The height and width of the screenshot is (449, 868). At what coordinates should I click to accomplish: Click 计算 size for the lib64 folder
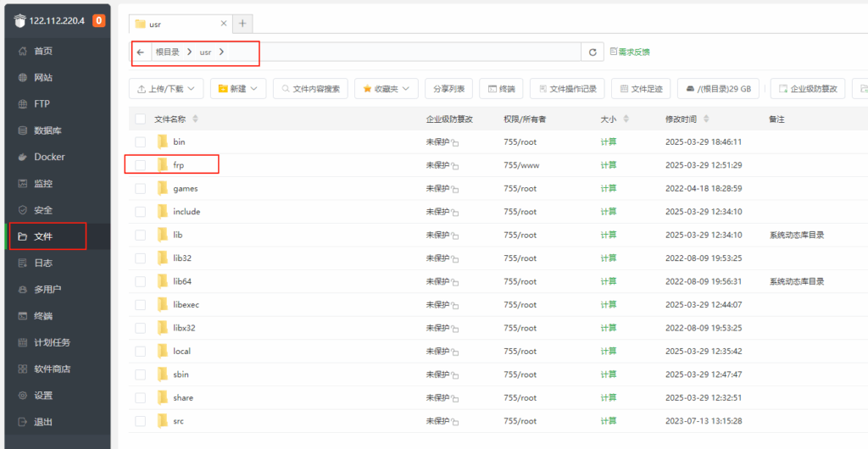point(609,281)
